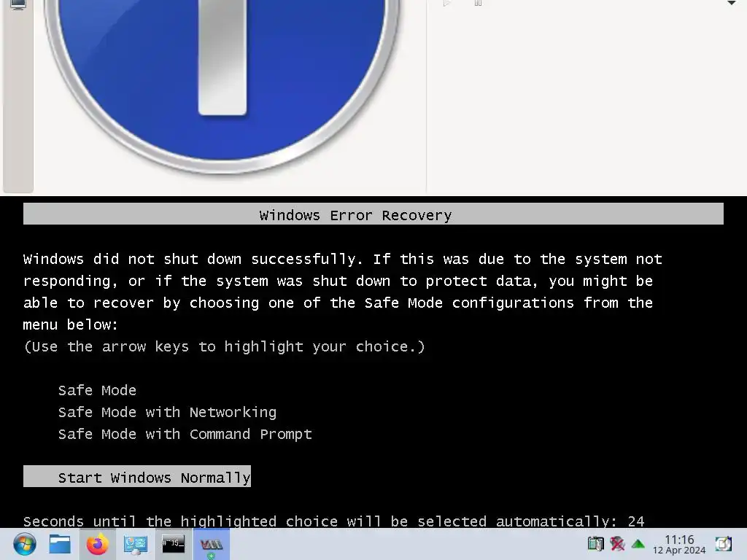The height and width of the screenshot is (560, 747).
Task: Choose Start Windows Normally option
Action: pos(137,476)
